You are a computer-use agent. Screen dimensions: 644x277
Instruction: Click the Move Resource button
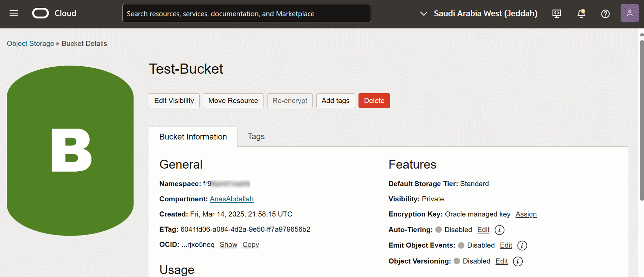coord(233,101)
